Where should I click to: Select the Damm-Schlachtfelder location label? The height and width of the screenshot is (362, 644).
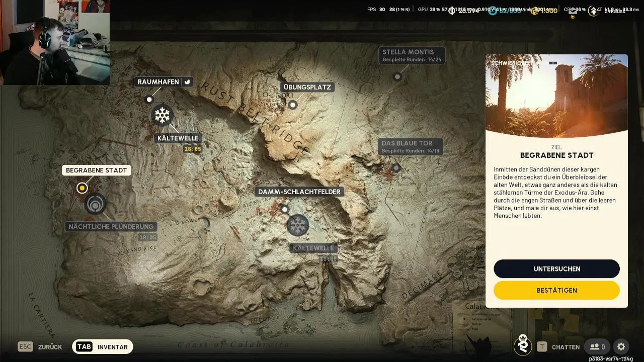[299, 192]
